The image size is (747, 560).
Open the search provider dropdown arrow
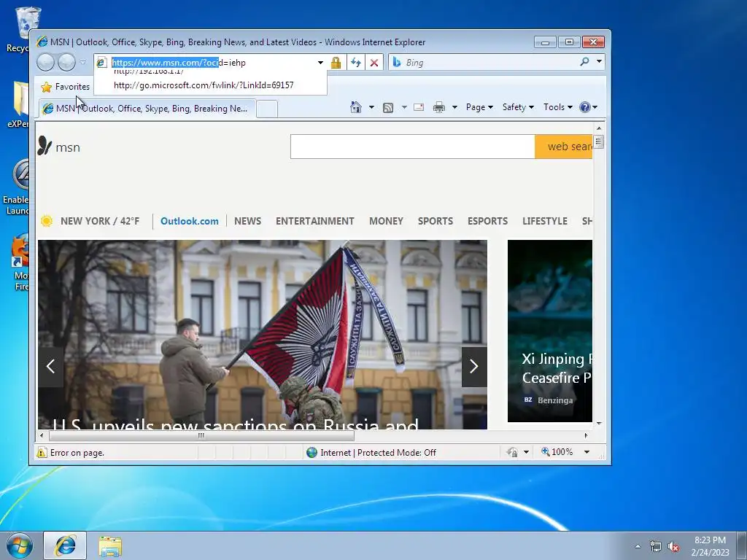point(600,62)
